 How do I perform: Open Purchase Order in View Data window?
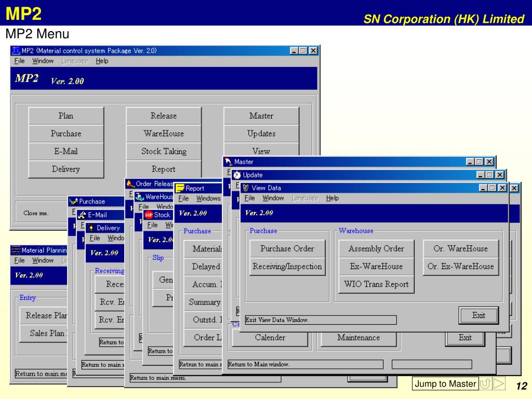coord(287,248)
